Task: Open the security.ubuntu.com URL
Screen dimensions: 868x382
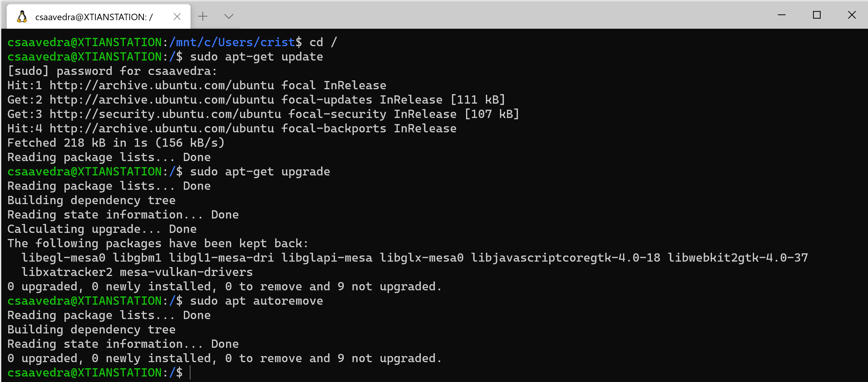Action: [165, 114]
